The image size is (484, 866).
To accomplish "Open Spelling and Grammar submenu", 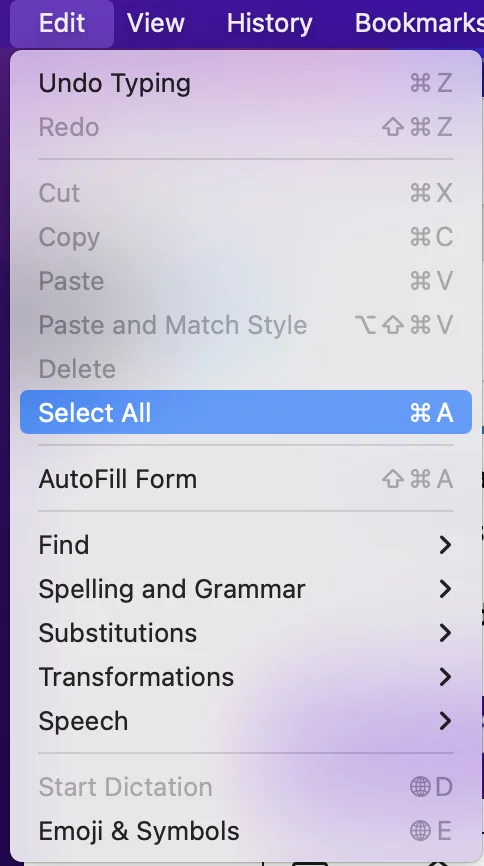I will click(x=246, y=589).
